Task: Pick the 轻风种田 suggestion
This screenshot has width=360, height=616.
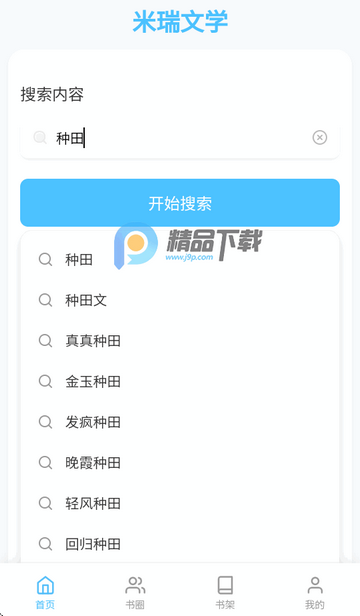Action: pos(180,504)
